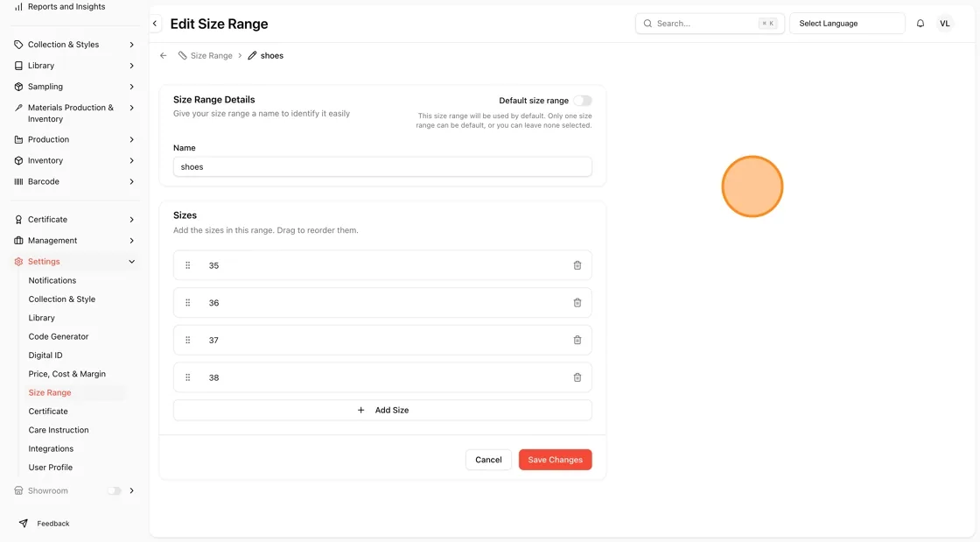
Task: Open notifications bell
Action: 920,23
